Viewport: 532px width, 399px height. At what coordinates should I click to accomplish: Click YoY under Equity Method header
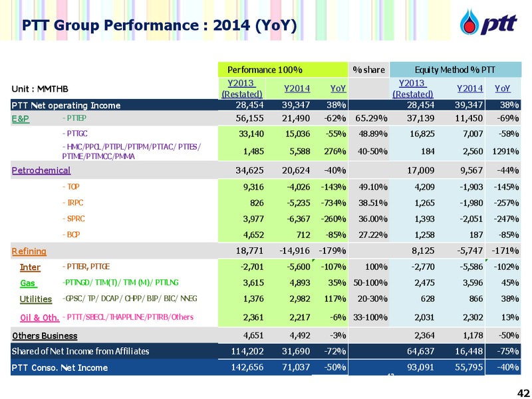tap(502, 88)
